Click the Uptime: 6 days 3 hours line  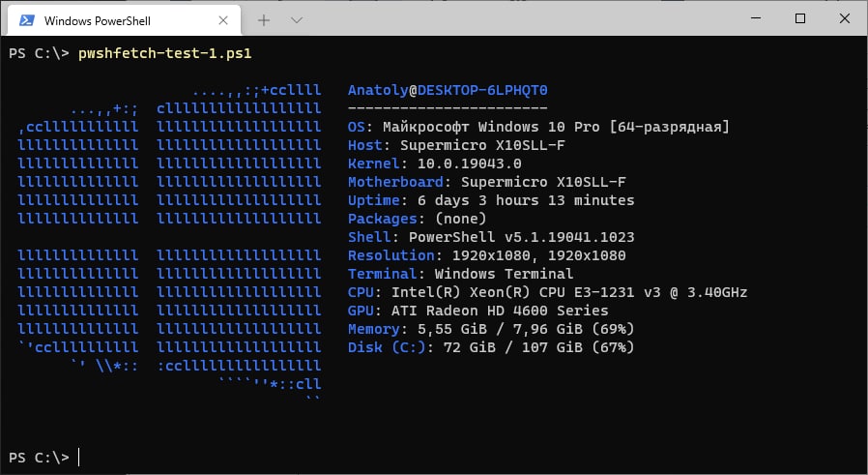(x=491, y=200)
